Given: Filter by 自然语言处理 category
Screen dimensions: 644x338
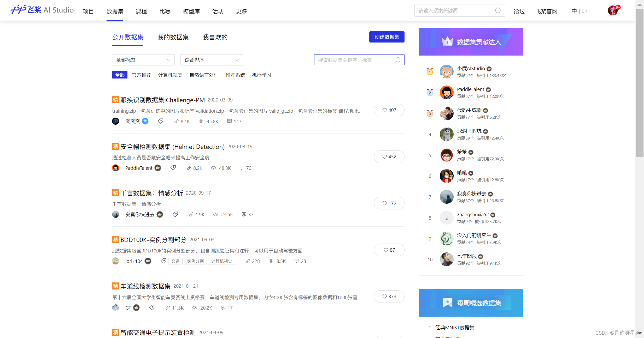Looking at the screenshot, I should click(204, 75).
